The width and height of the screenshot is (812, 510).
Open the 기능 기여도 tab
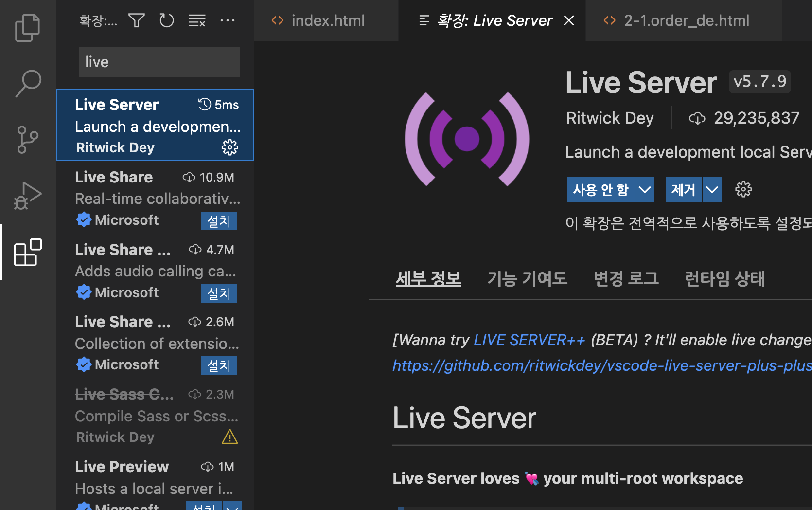click(x=528, y=279)
